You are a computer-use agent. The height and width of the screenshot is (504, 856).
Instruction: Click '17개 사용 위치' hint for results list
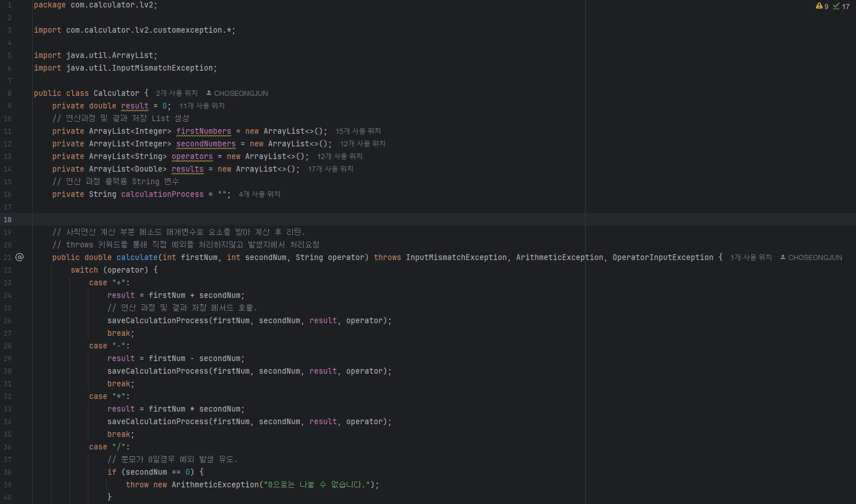click(331, 169)
